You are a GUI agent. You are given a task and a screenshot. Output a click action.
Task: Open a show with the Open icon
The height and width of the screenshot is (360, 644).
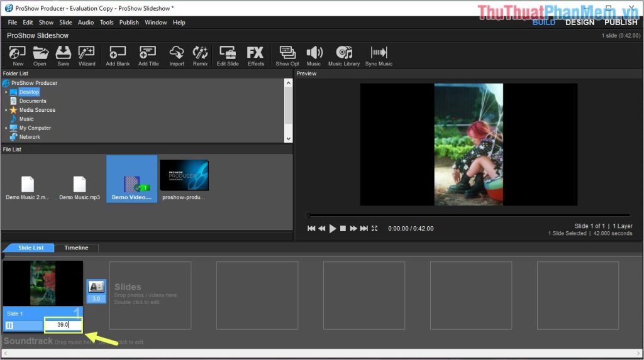(40, 55)
